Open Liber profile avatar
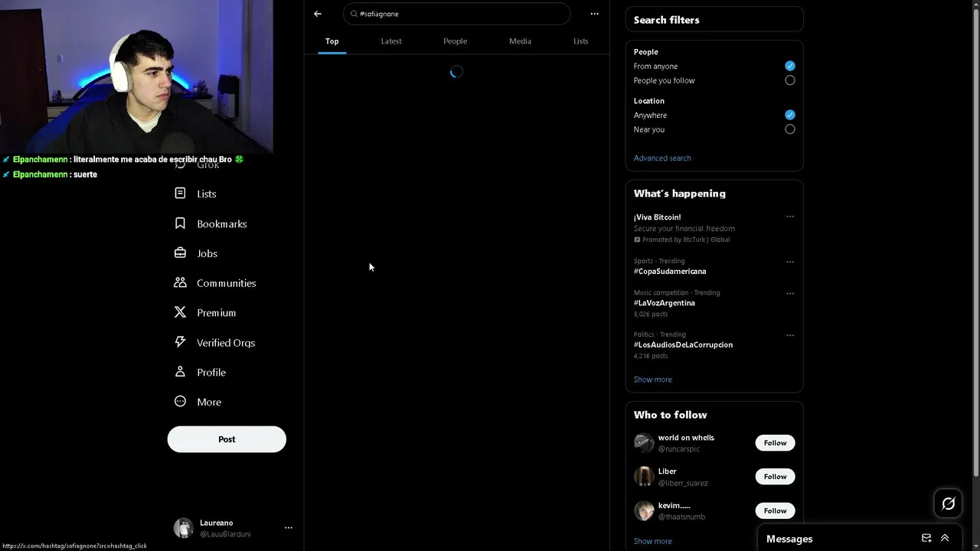 [x=644, y=477]
